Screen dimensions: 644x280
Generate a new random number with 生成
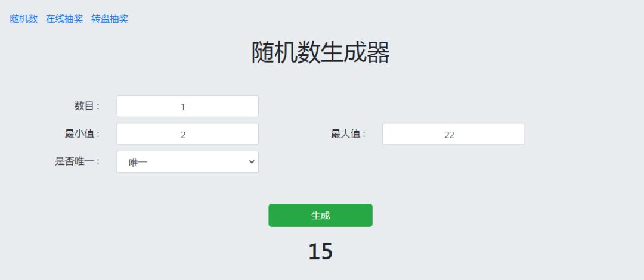(x=320, y=215)
